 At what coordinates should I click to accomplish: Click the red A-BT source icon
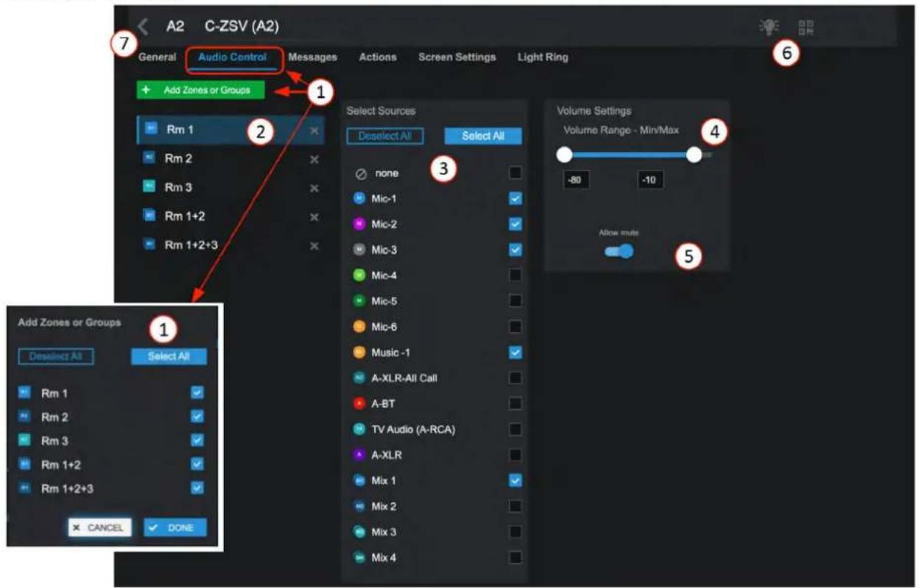[x=359, y=403]
